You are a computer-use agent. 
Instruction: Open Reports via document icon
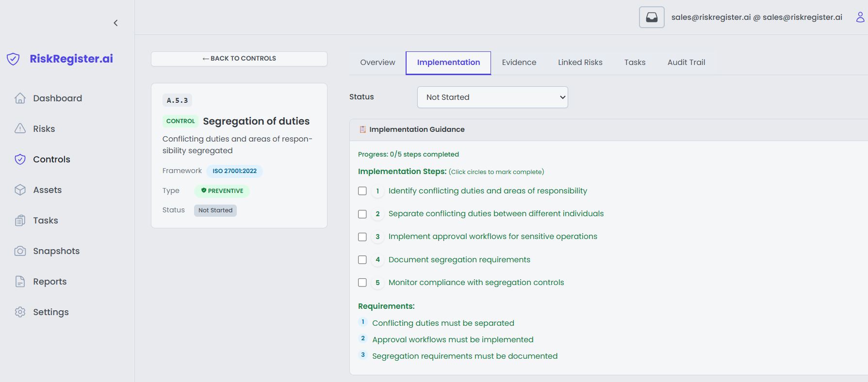(x=20, y=282)
